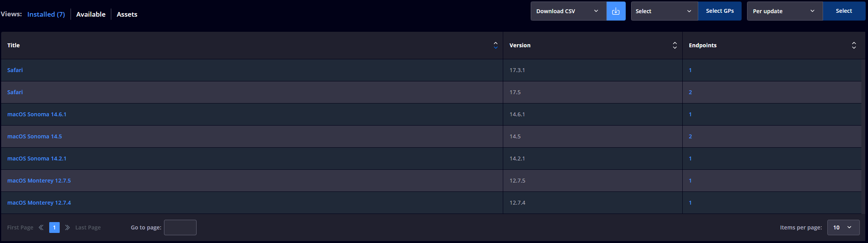Go to next page double-chevron icon
The image size is (868, 243).
pos(67,227)
